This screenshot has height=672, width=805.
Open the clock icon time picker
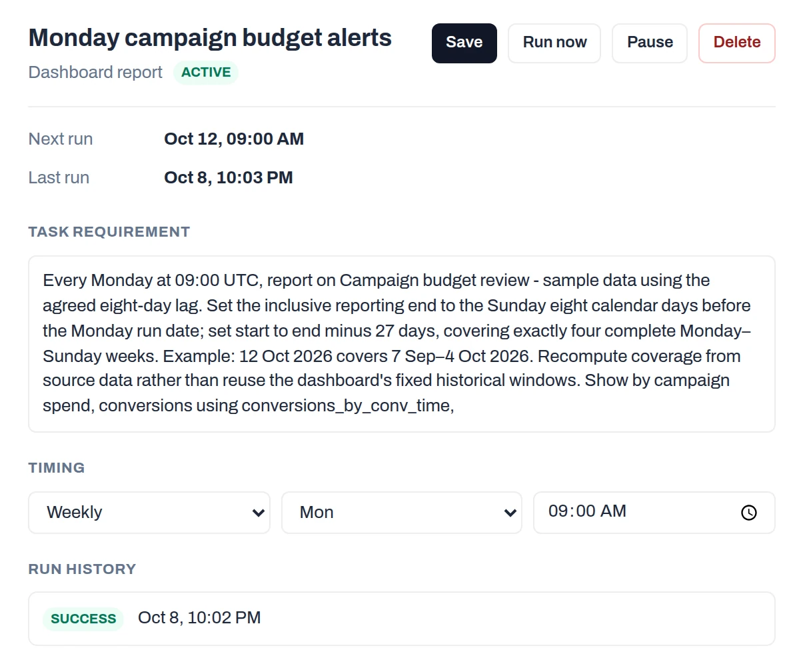pyautogui.click(x=749, y=513)
